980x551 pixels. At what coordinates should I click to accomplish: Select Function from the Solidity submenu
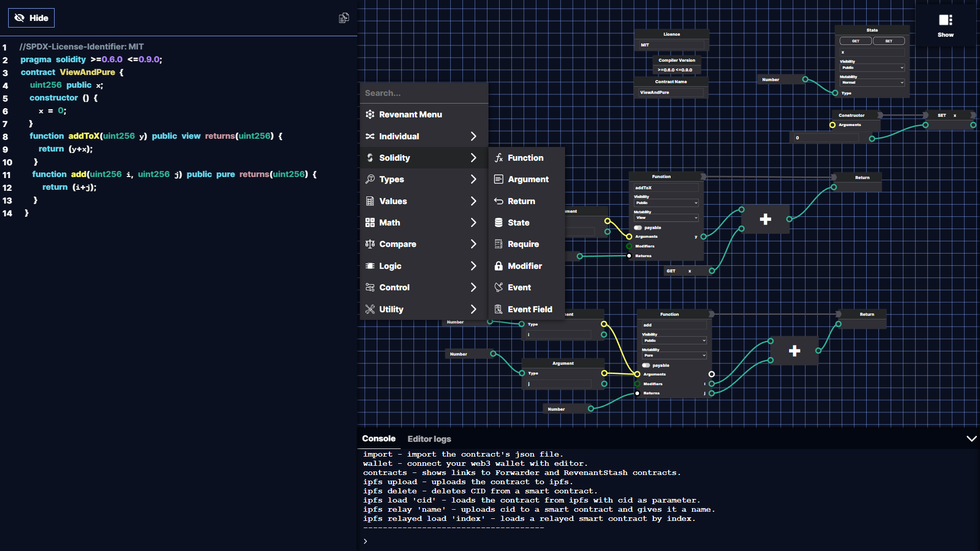(x=526, y=158)
